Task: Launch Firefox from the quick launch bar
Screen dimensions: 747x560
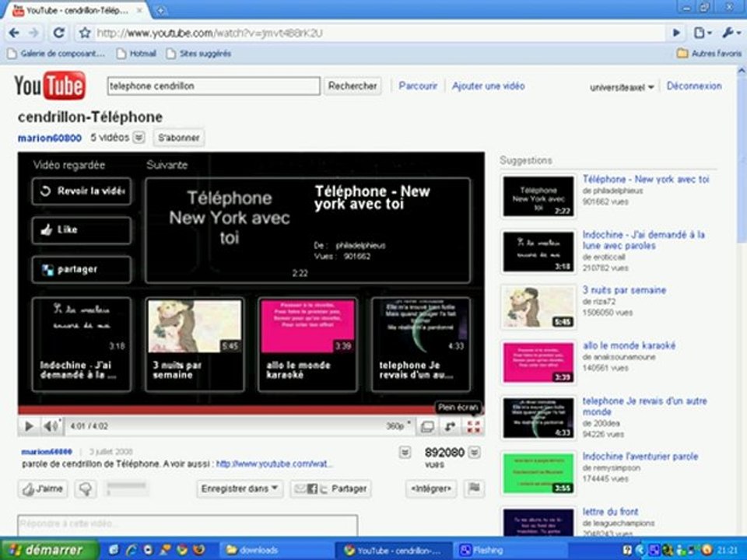Action: [198, 550]
